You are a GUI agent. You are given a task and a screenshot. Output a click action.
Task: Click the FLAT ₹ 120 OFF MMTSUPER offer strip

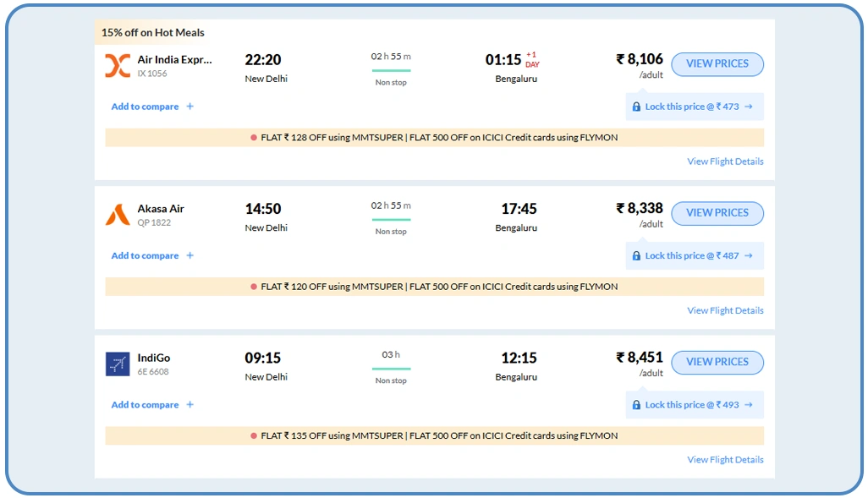[434, 287]
